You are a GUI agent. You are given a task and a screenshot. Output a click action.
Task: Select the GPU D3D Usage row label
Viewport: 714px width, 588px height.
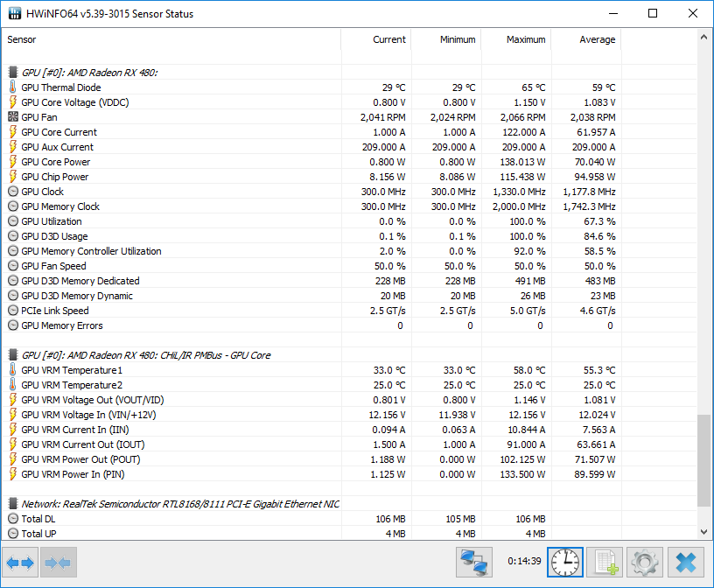point(54,236)
